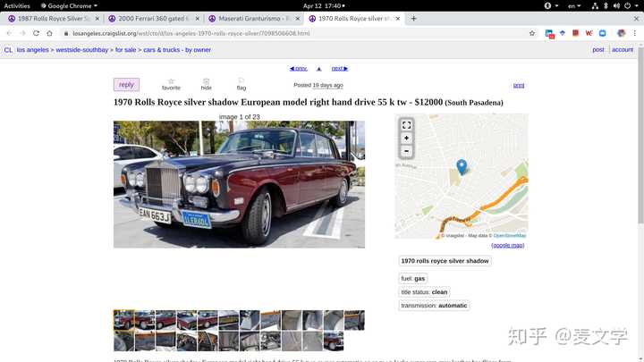Go to the CL craigslist home link
This screenshot has width=644, height=362.
(8, 50)
